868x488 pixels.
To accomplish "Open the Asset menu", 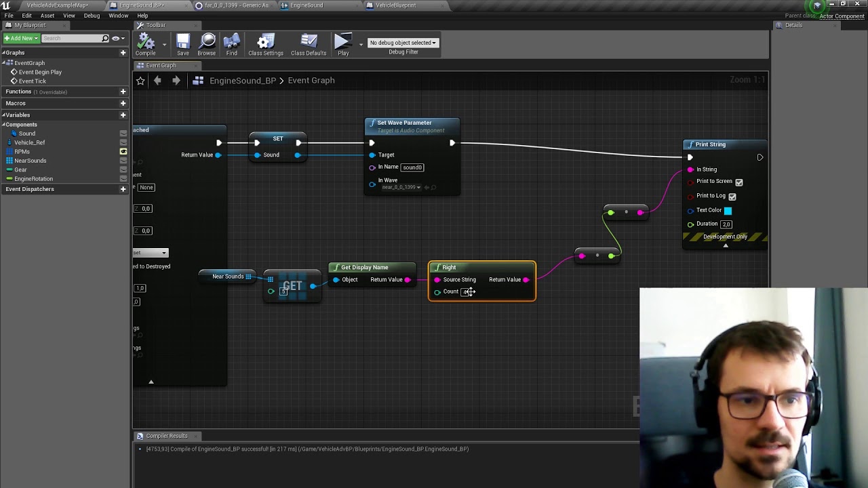I will [x=47, y=16].
